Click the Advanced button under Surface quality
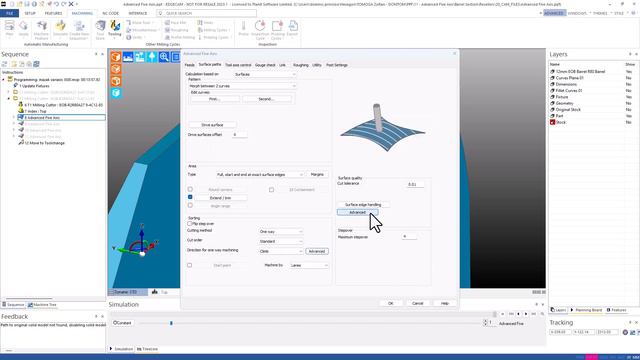 pos(358,212)
